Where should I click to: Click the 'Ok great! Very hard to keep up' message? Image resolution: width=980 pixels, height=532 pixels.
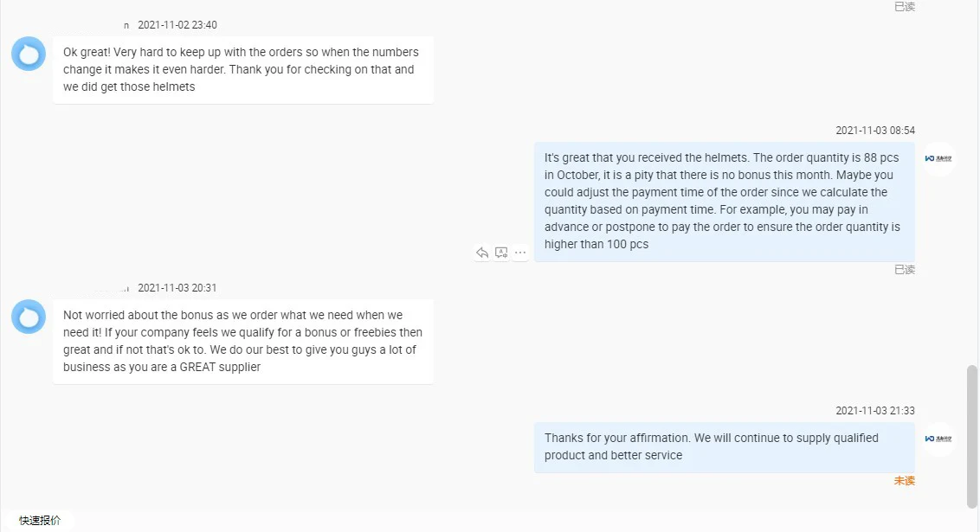[x=242, y=69]
